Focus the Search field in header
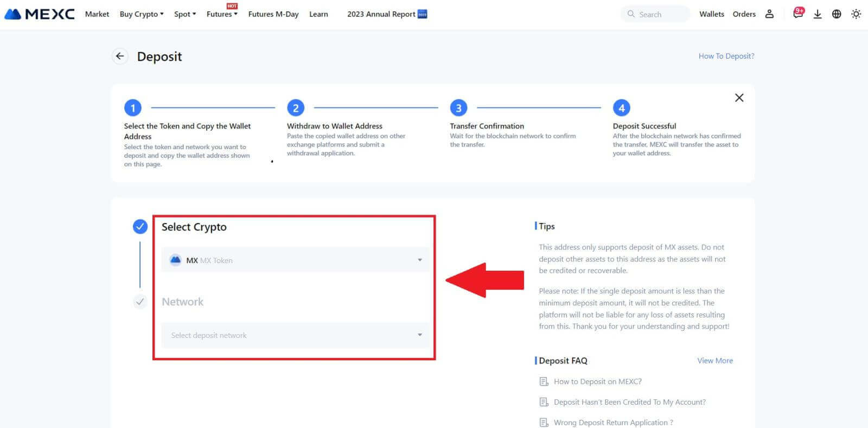The image size is (868, 428). coord(656,14)
